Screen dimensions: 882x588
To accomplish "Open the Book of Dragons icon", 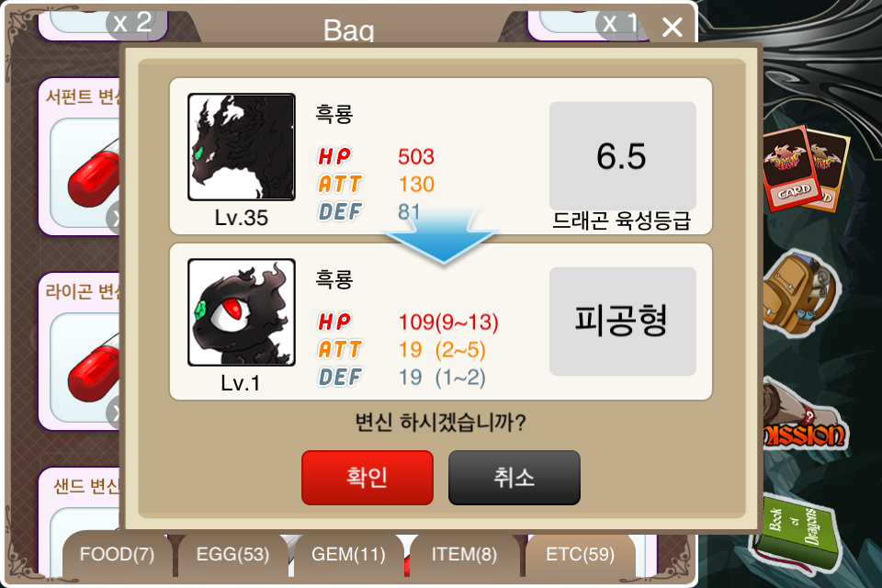I will (796, 537).
